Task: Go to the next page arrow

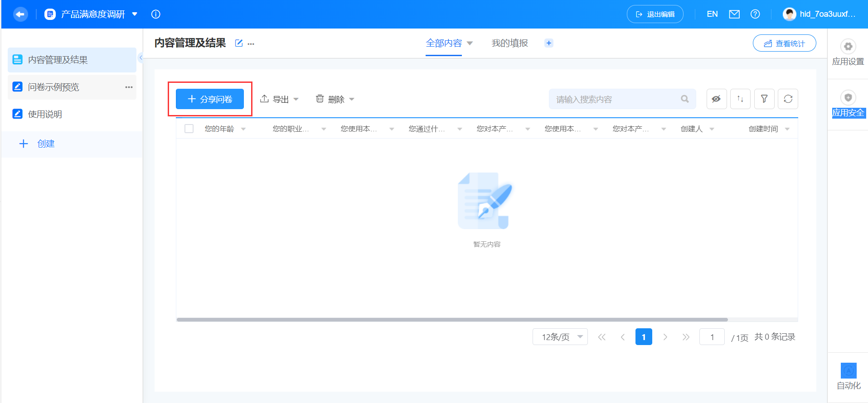Action: [665, 337]
